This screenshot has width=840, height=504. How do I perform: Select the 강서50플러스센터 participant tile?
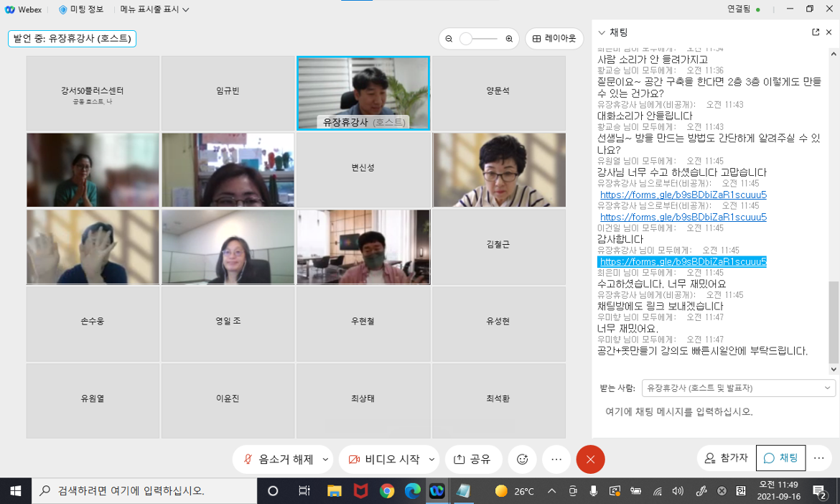(93, 93)
